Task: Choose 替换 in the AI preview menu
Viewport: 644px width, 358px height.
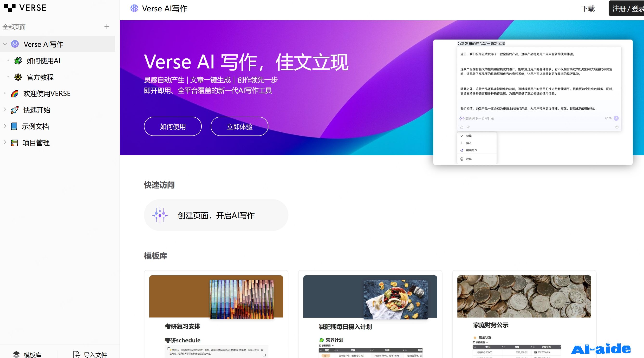Action: coord(477,136)
